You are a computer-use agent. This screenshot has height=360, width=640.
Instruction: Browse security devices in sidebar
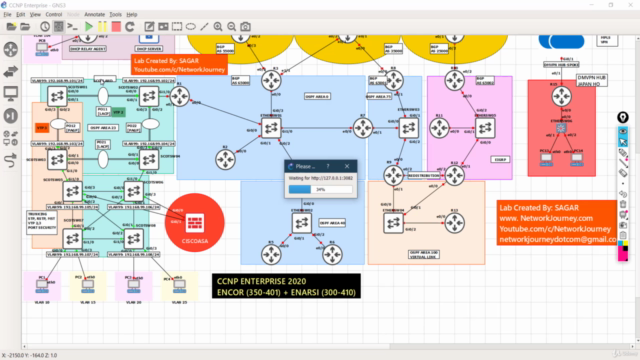(11, 116)
